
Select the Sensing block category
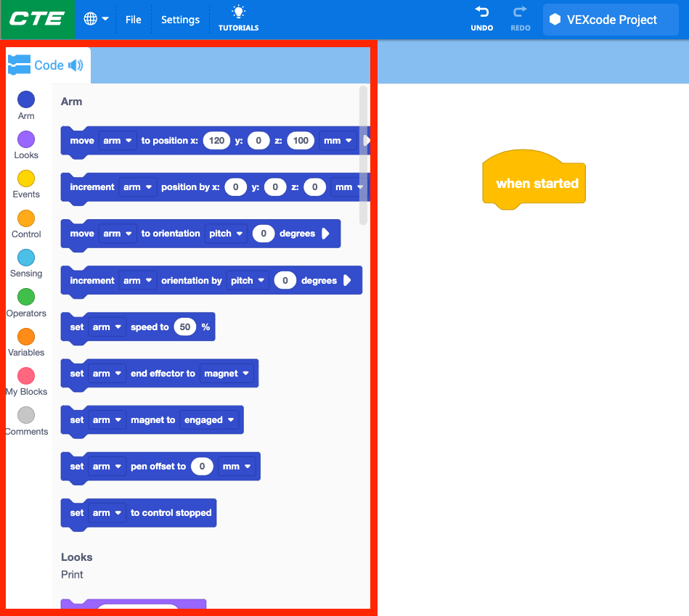(x=26, y=258)
